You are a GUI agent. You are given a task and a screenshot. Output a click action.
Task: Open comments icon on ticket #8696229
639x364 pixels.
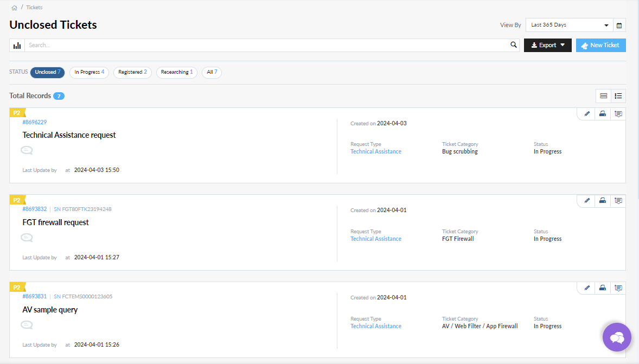click(618, 114)
